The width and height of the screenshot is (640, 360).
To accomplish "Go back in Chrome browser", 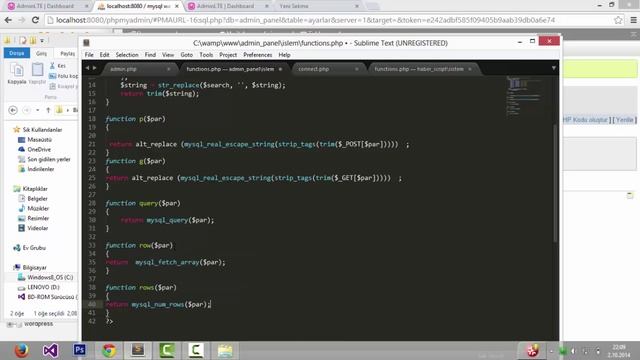I will coord(8,20).
